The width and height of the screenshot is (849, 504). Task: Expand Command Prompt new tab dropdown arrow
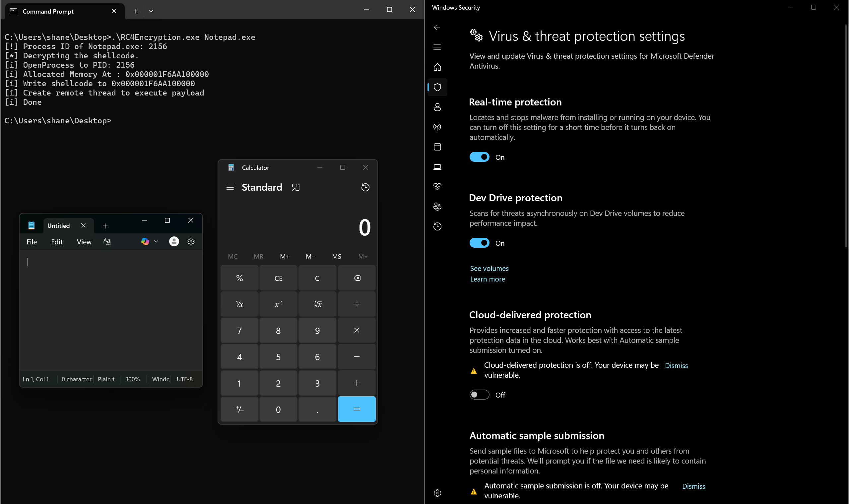151,11
